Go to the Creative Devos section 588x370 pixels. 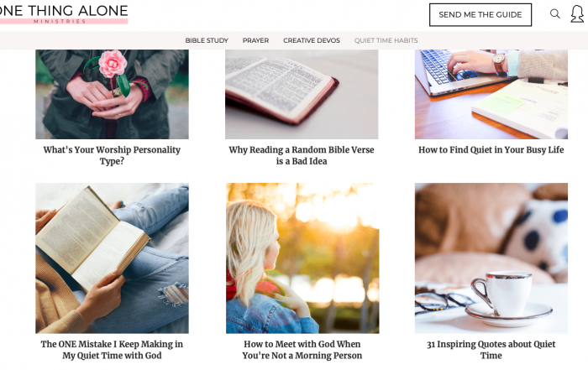(312, 40)
